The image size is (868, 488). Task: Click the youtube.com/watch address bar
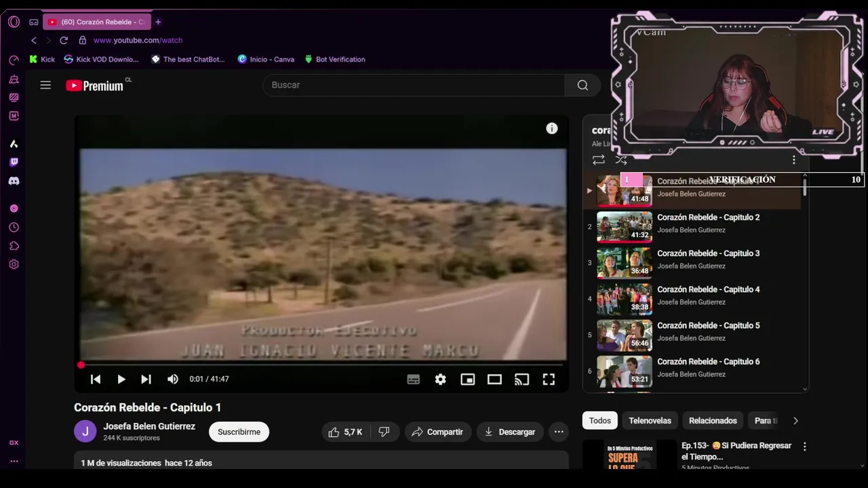click(x=138, y=40)
